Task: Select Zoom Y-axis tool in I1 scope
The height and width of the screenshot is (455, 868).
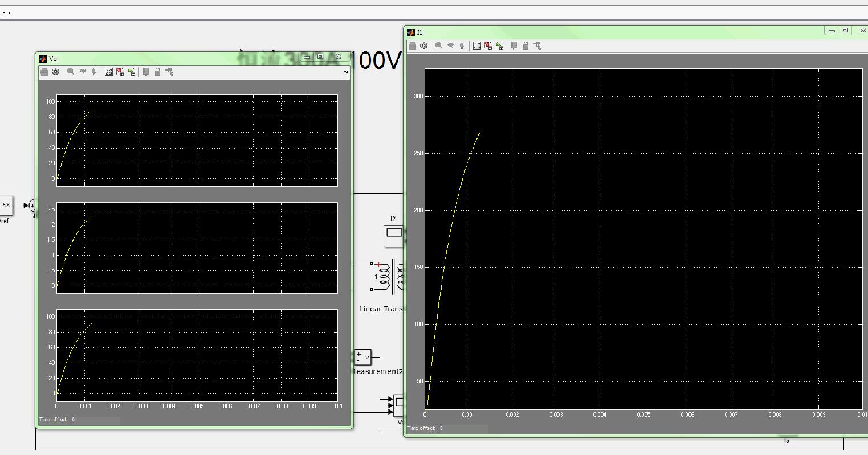Action: point(462,46)
